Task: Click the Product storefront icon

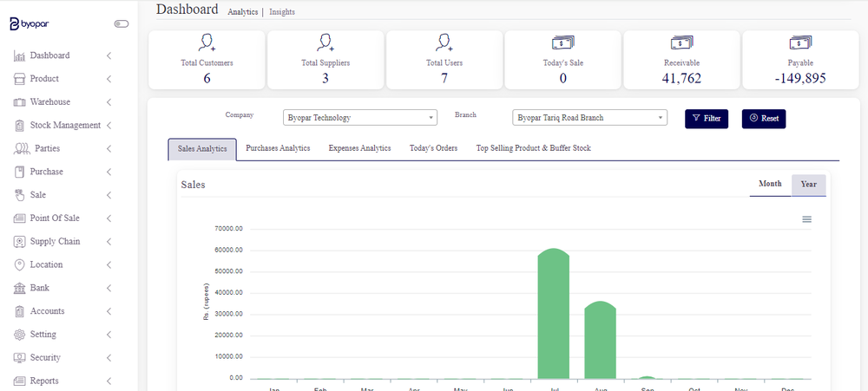Action: pyautogui.click(x=20, y=79)
